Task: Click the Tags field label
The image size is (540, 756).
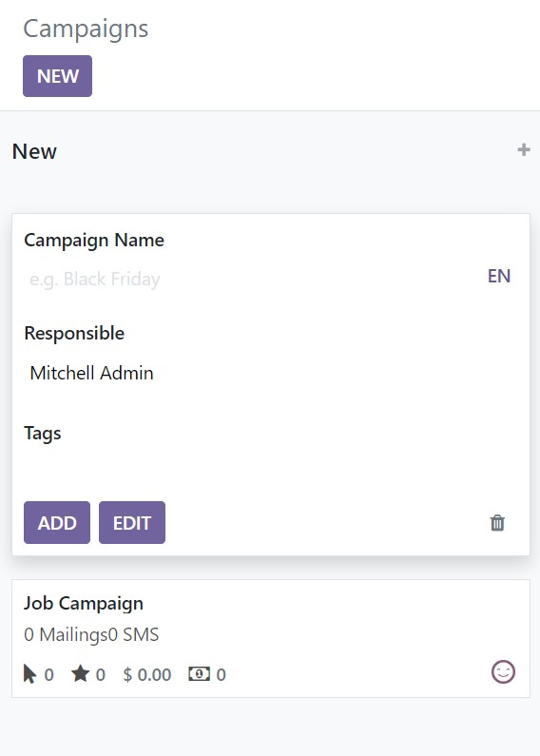Action: (x=43, y=434)
